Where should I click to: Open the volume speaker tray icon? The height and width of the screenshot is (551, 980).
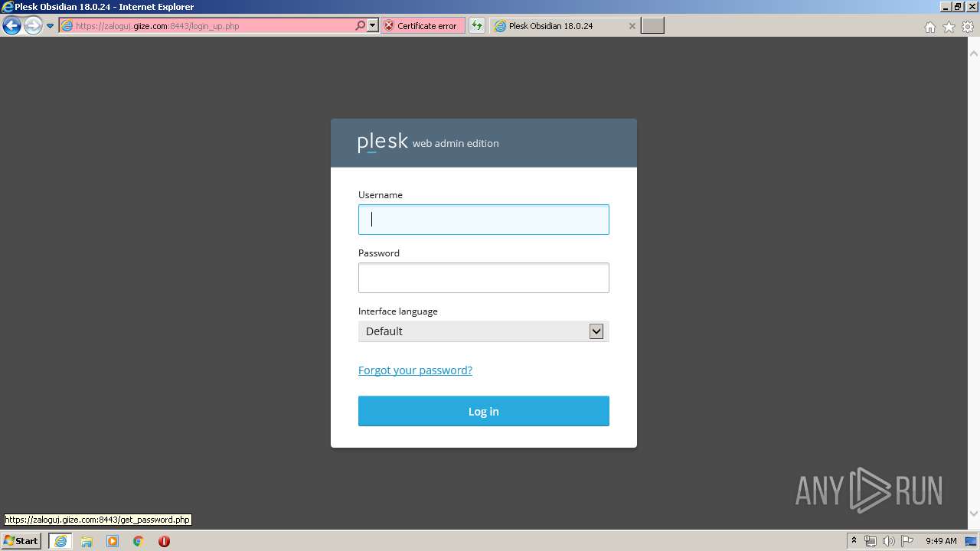(x=888, y=541)
